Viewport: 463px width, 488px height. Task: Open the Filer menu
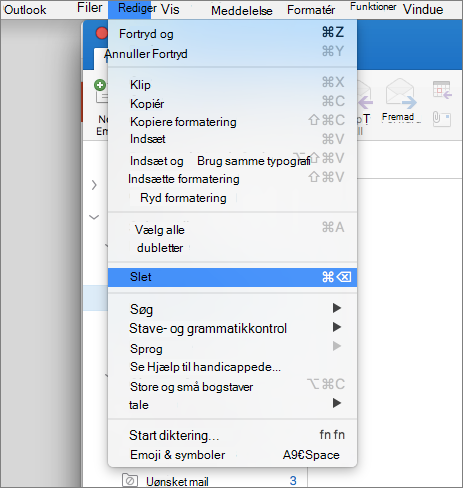tap(89, 8)
